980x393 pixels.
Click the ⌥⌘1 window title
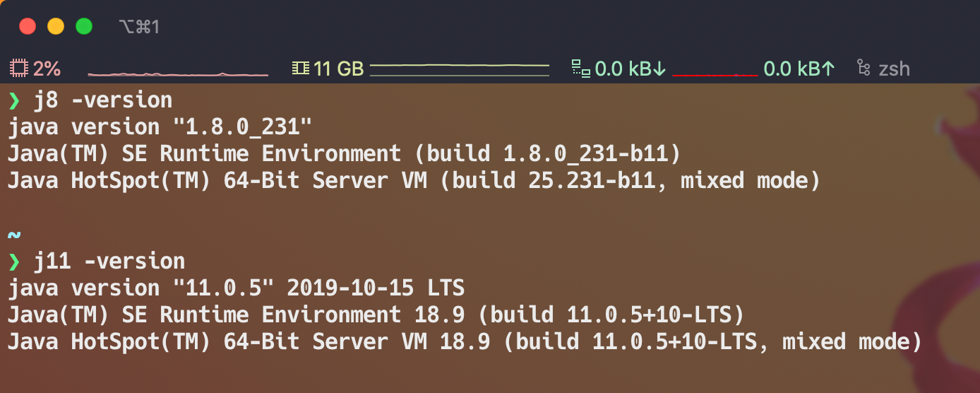(x=139, y=27)
